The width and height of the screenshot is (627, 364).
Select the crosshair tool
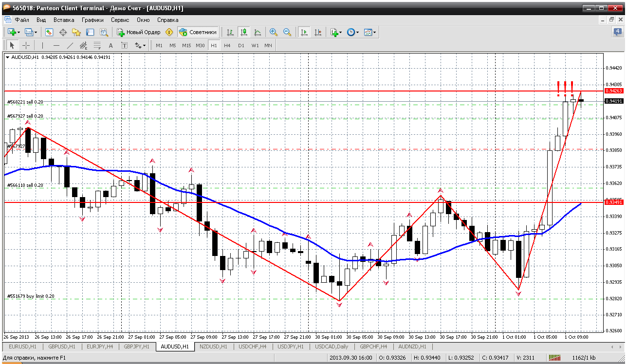pyautogui.click(x=26, y=45)
